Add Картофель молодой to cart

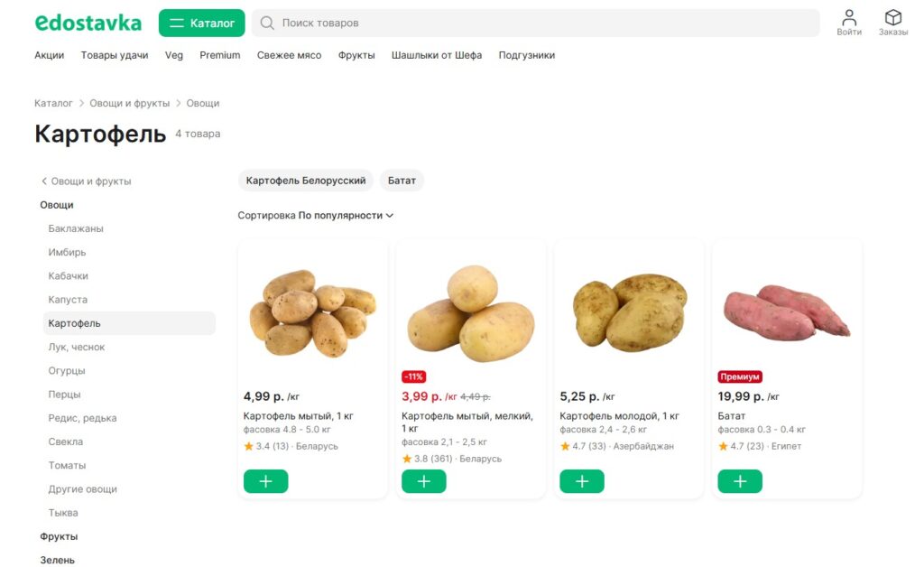click(582, 481)
